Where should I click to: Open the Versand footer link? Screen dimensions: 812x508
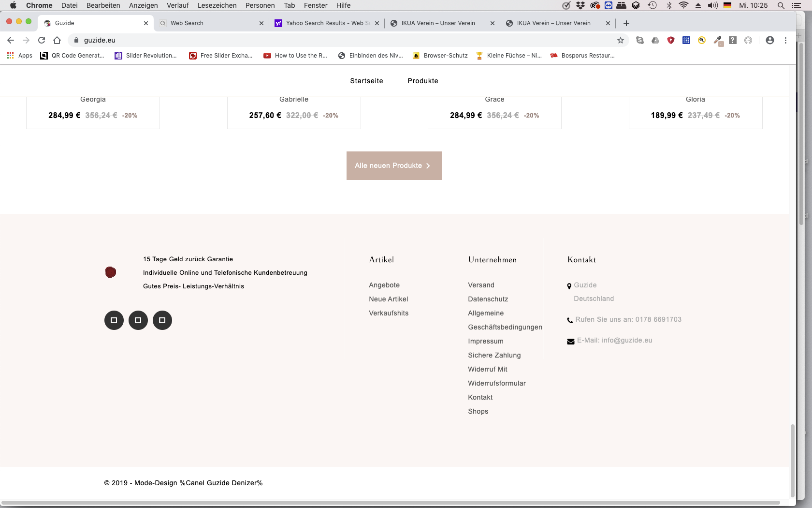point(481,285)
